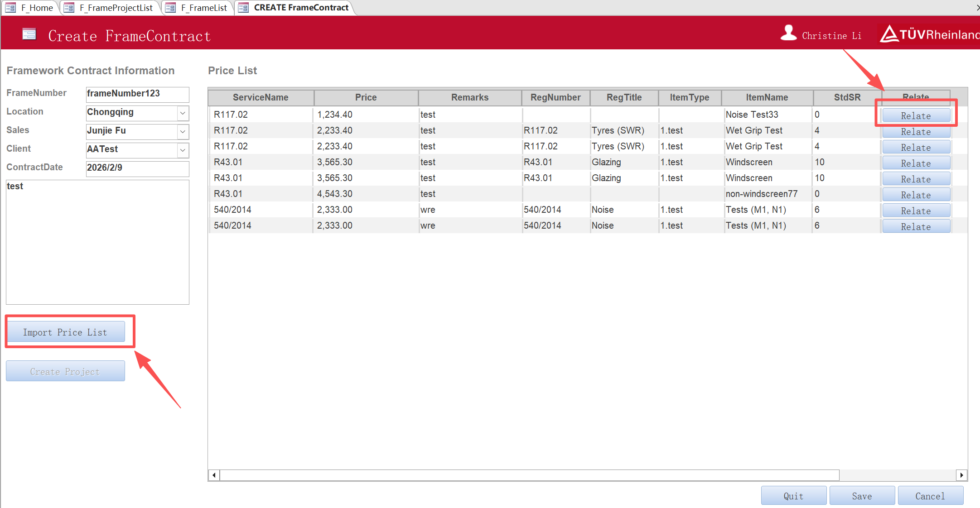Image resolution: width=980 pixels, height=508 pixels.
Task: Switch to the F_Home tab
Action: (x=37, y=8)
